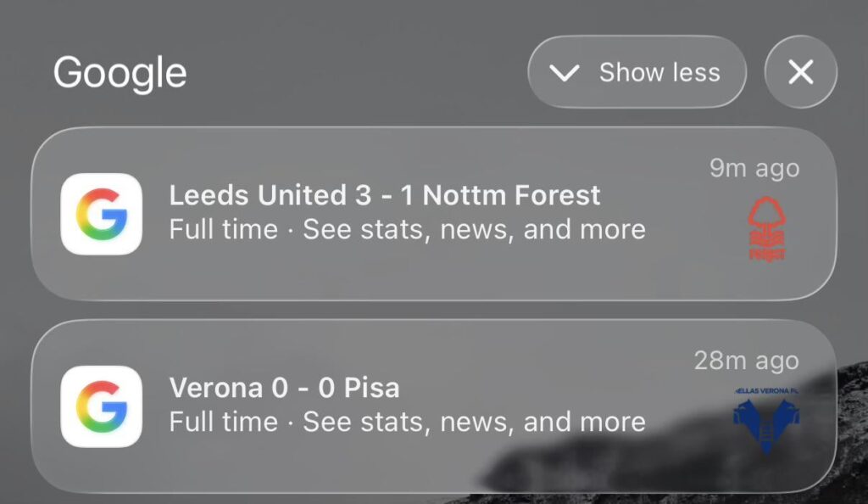Screen dimensions: 868x504
Task: Tap the 9m ago timestamp
Action: tap(752, 168)
